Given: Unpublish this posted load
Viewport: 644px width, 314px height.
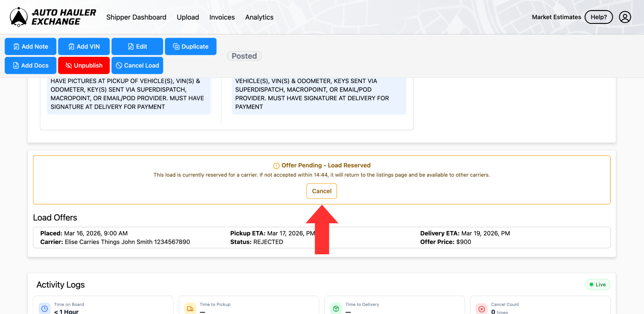Looking at the screenshot, I should click(x=84, y=65).
